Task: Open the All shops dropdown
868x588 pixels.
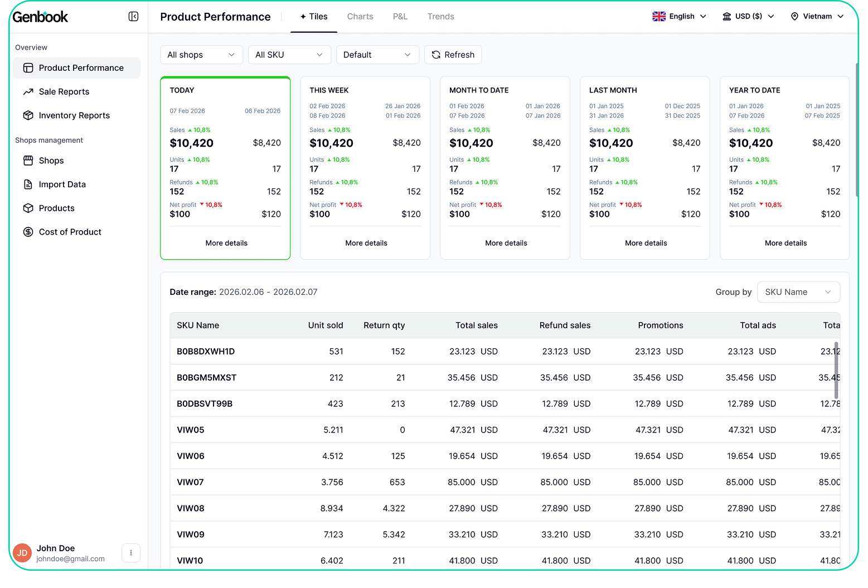Action: click(202, 55)
